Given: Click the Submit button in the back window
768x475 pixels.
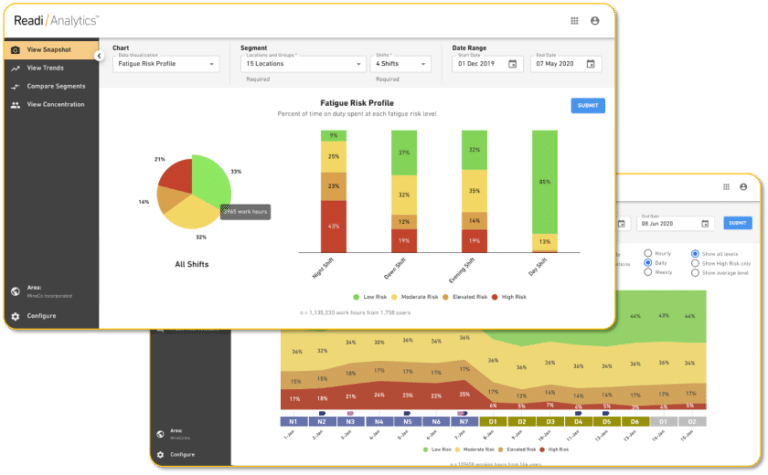Looking at the screenshot, I should [738, 223].
